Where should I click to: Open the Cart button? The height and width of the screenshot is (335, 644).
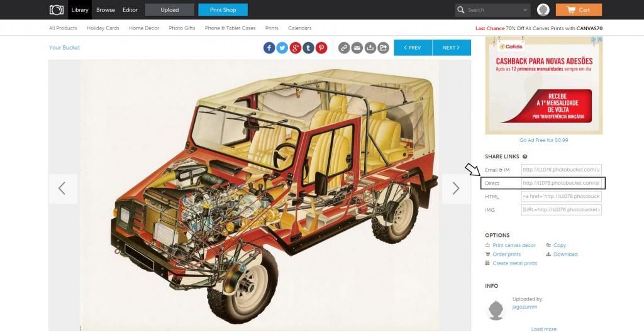(579, 10)
